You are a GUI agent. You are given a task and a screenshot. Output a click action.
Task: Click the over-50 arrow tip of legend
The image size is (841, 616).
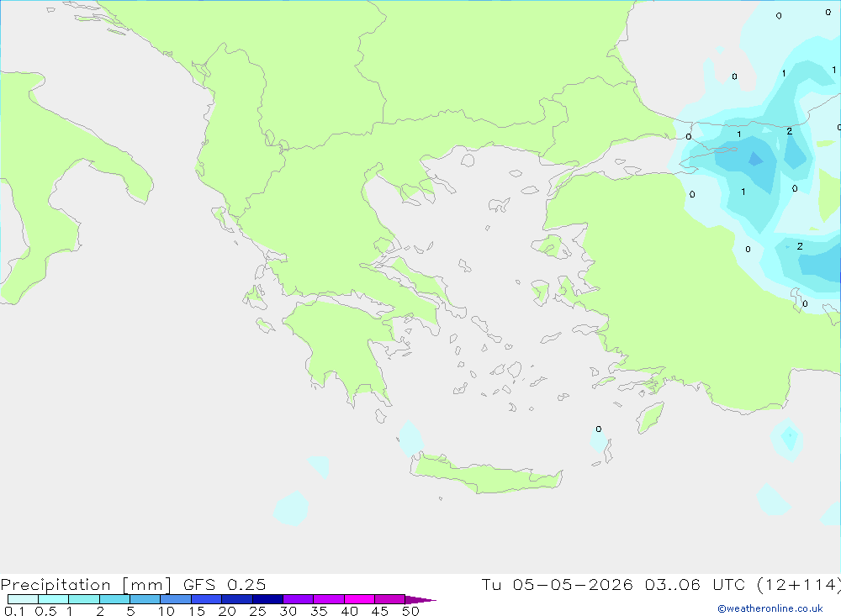[x=420, y=599]
